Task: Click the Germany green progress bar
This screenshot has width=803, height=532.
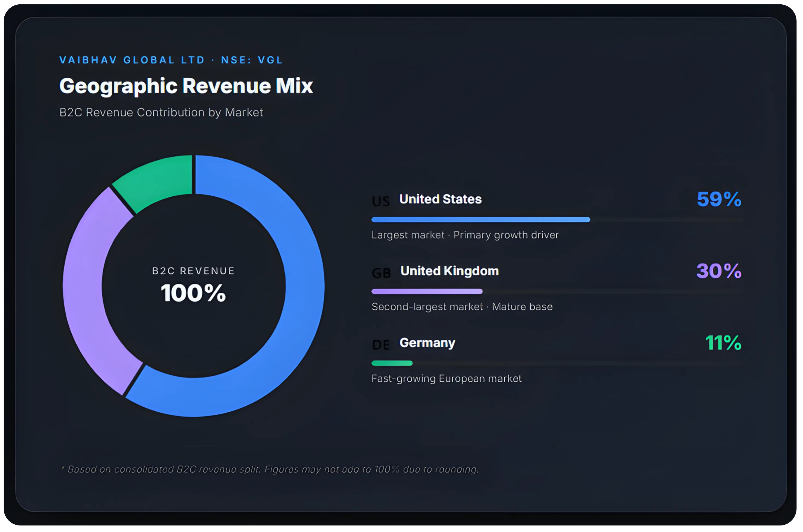Action: (x=392, y=363)
